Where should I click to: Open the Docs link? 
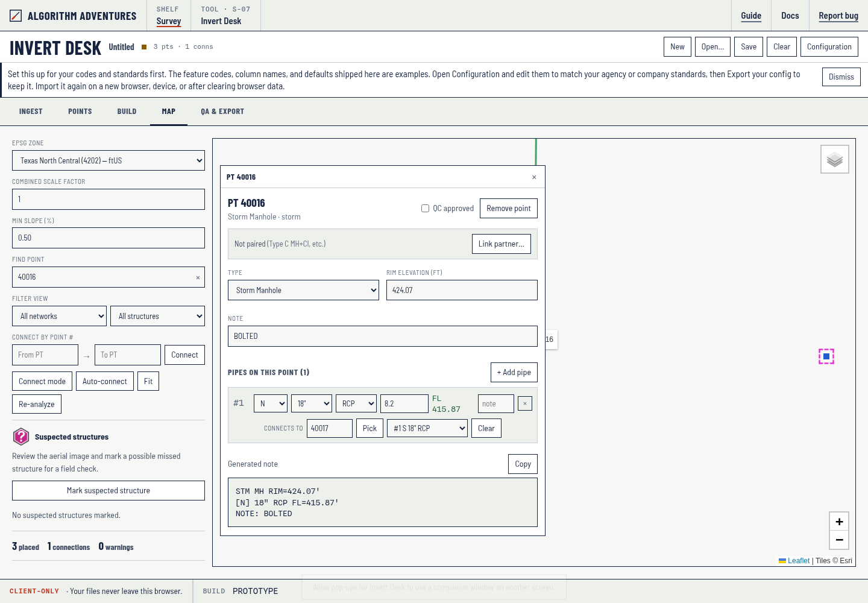790,16
